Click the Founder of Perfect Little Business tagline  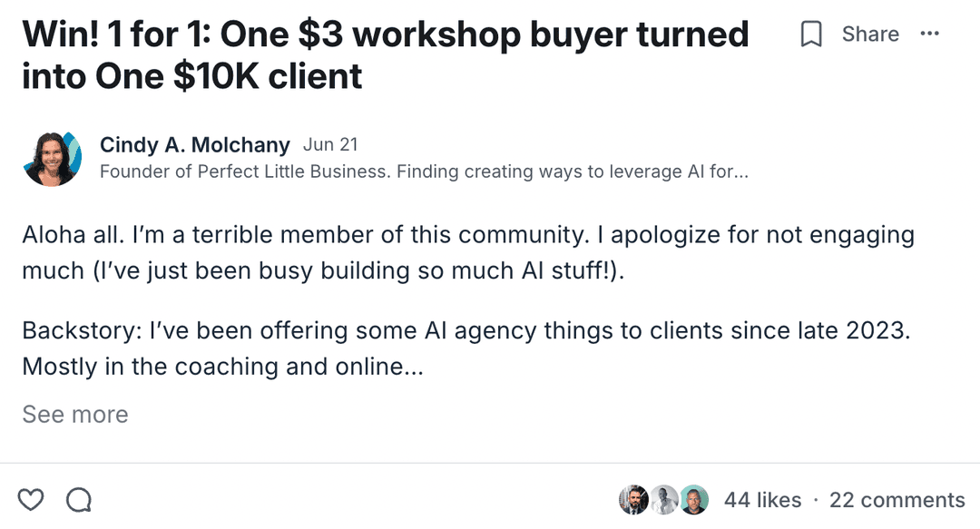click(423, 171)
